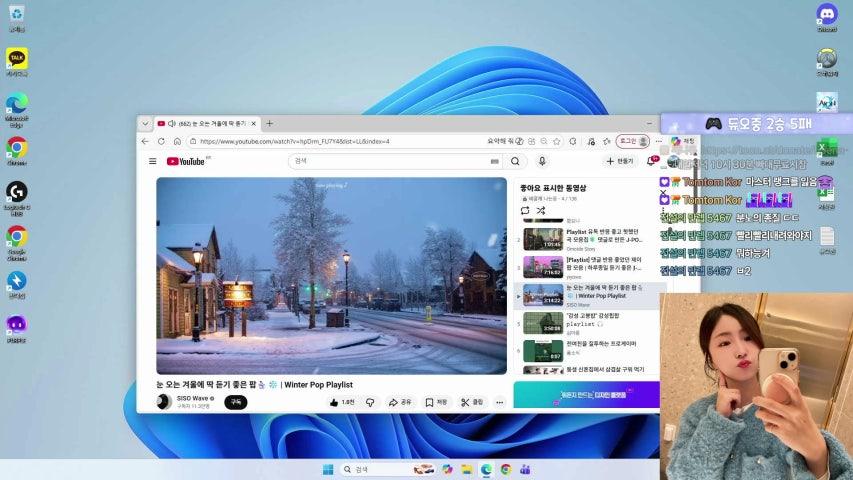This screenshot has height=480, width=853.
Task: Toggle playlist shuffle button
Action: click(541, 211)
